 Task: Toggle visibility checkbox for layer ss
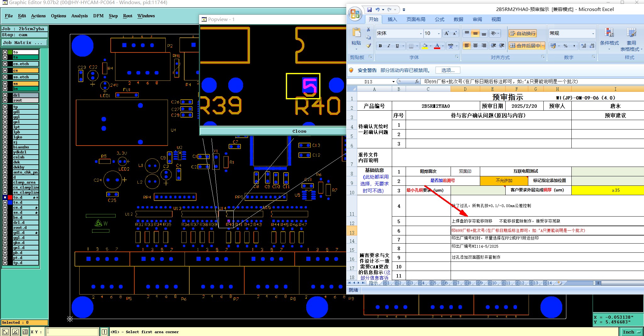5,84
